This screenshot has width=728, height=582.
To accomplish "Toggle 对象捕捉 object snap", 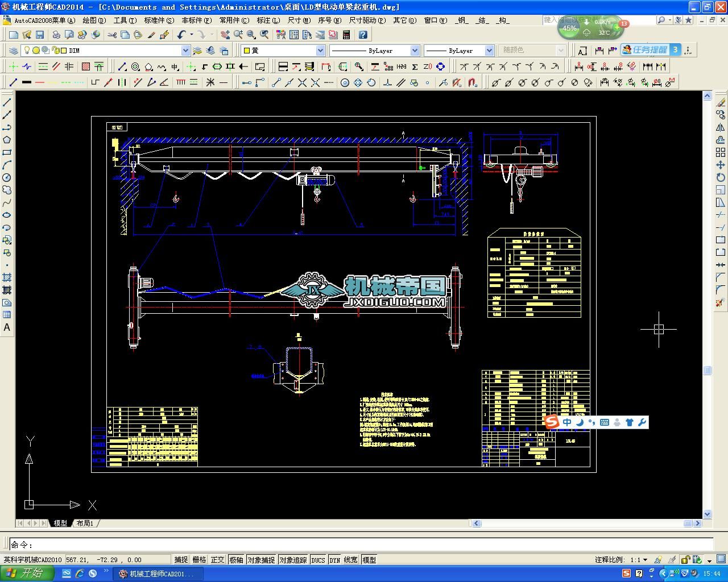I will pyautogui.click(x=261, y=560).
